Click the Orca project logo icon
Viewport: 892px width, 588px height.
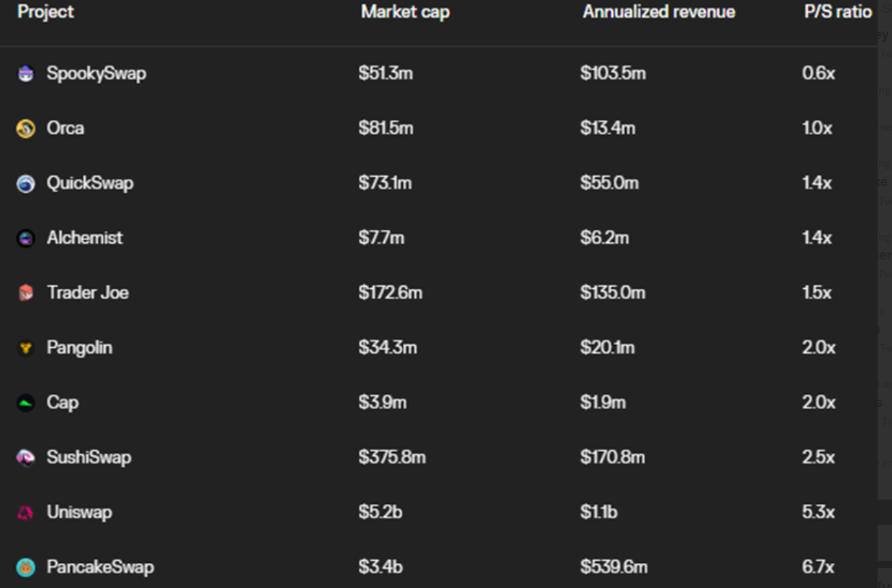(26, 129)
